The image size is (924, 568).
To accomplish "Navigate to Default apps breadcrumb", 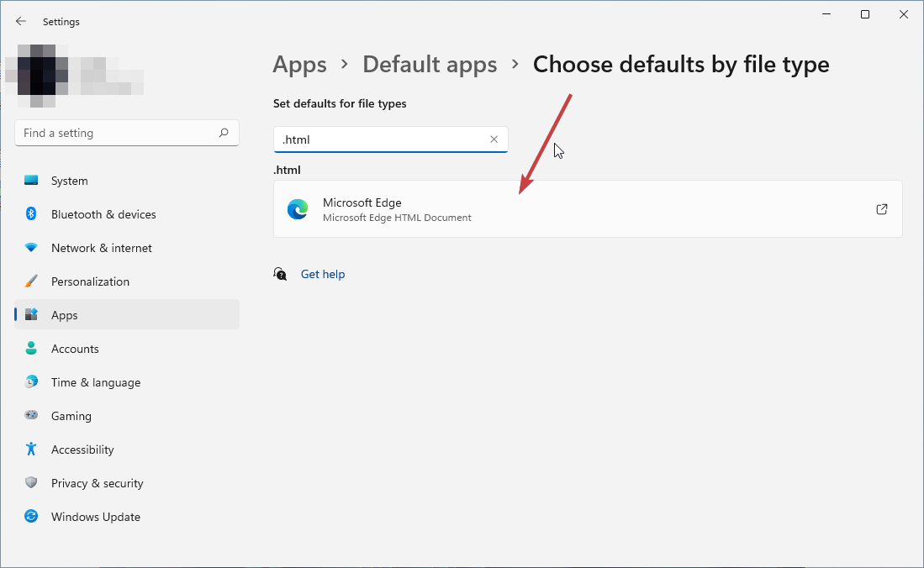I will coord(430,64).
